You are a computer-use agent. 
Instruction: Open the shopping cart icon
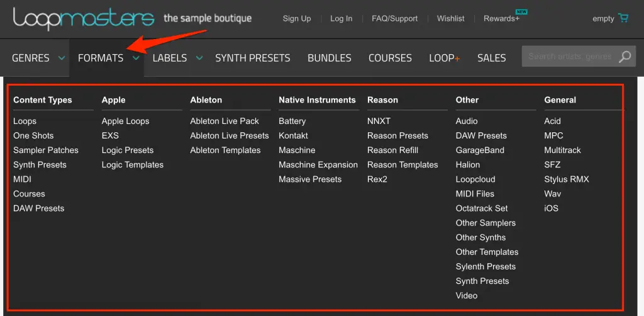[x=623, y=18]
